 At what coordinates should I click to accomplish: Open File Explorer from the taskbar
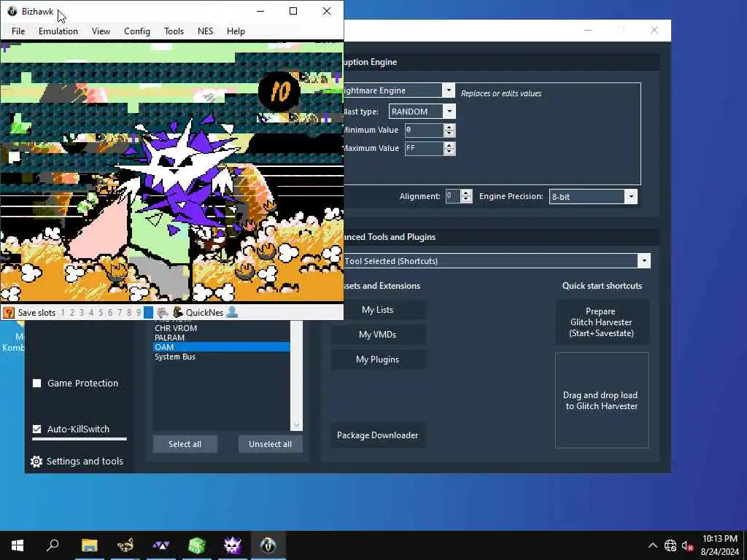[89, 545]
